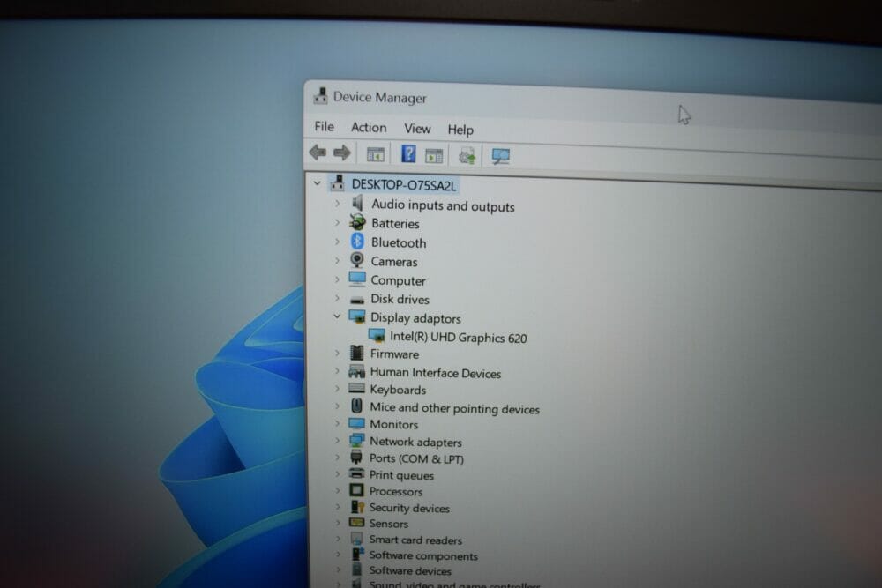Select Smart card readers label
This screenshot has width=882, height=588.
pyautogui.click(x=415, y=540)
